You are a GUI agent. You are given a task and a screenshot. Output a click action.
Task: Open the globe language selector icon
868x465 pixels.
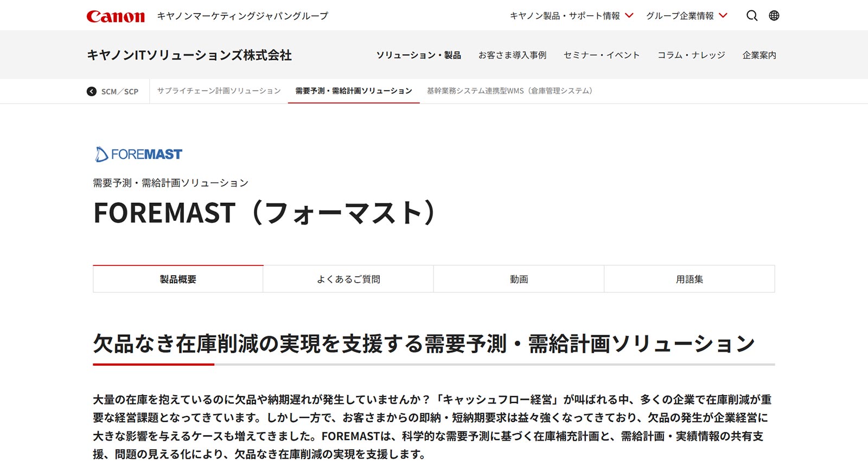click(x=774, y=16)
